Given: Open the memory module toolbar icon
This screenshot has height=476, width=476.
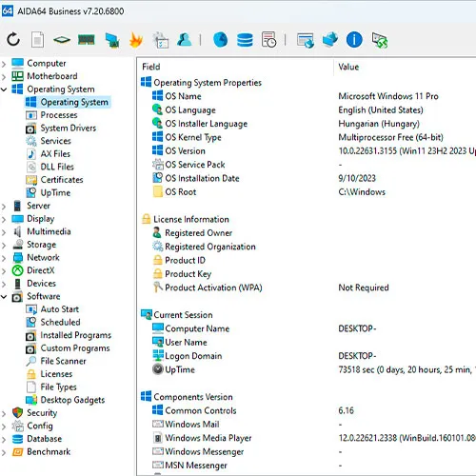Looking at the screenshot, I should (87, 40).
